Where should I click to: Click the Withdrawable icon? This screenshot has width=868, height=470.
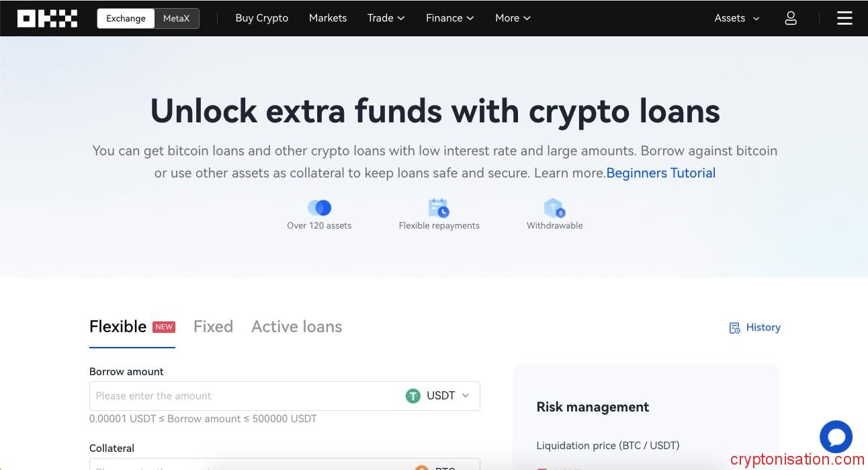[x=554, y=208]
